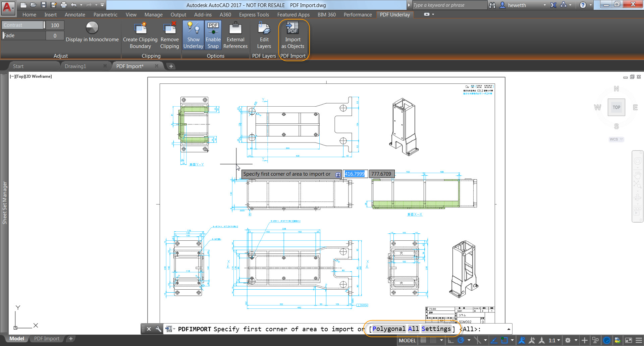The height and width of the screenshot is (346, 644).
Task: Open the Insert ribbon tab
Action: [50, 15]
